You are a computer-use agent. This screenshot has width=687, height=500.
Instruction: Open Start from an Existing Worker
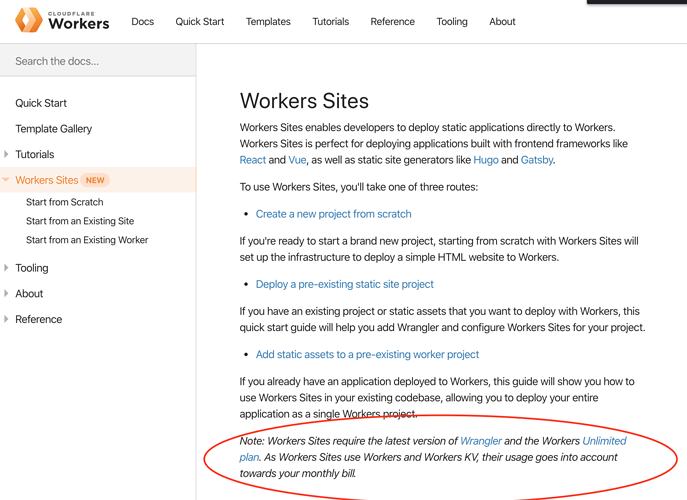pos(87,240)
